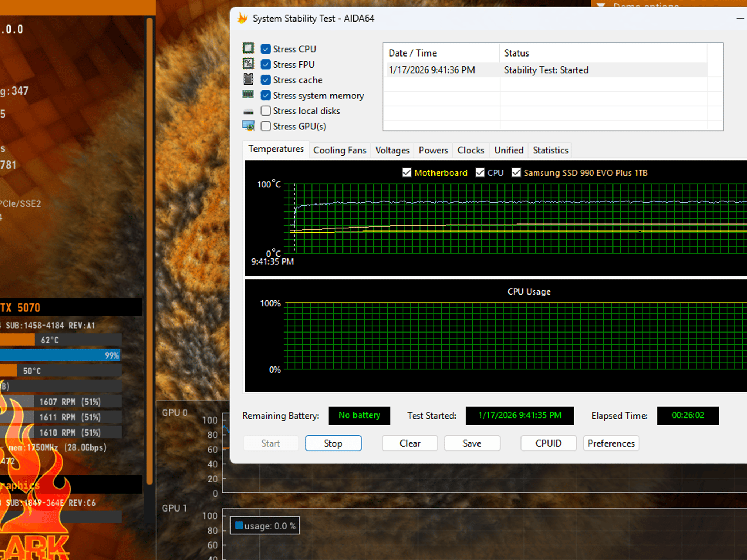Click the CPU chip icon beside Stress CPU
Screen dimensions: 747x560
pos(248,48)
